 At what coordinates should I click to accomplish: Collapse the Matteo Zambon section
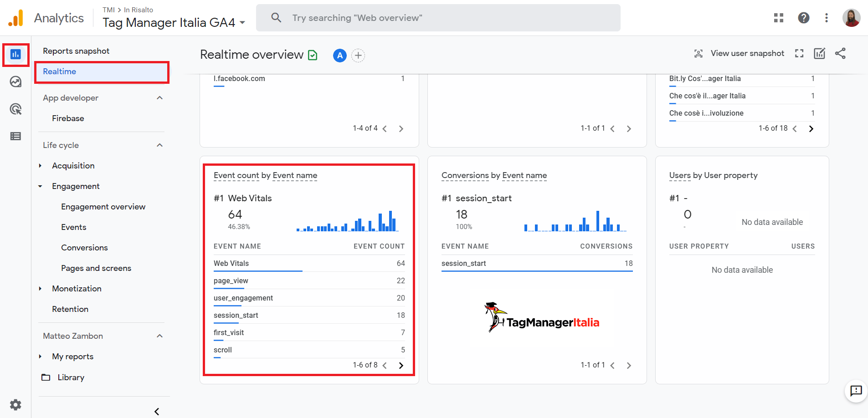[159, 336]
